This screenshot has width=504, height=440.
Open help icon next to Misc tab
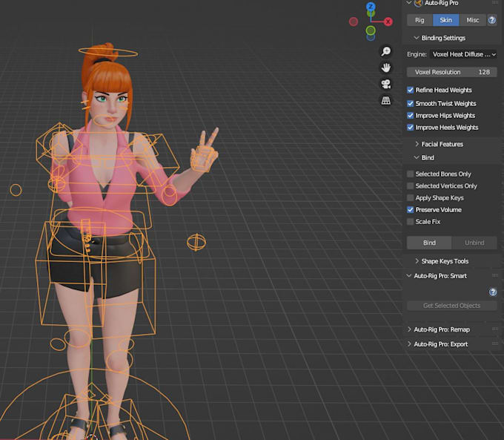pos(492,20)
